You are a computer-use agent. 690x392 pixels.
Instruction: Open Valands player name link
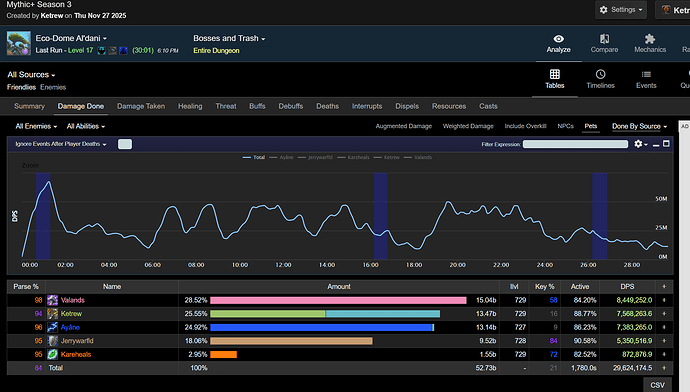(73, 300)
